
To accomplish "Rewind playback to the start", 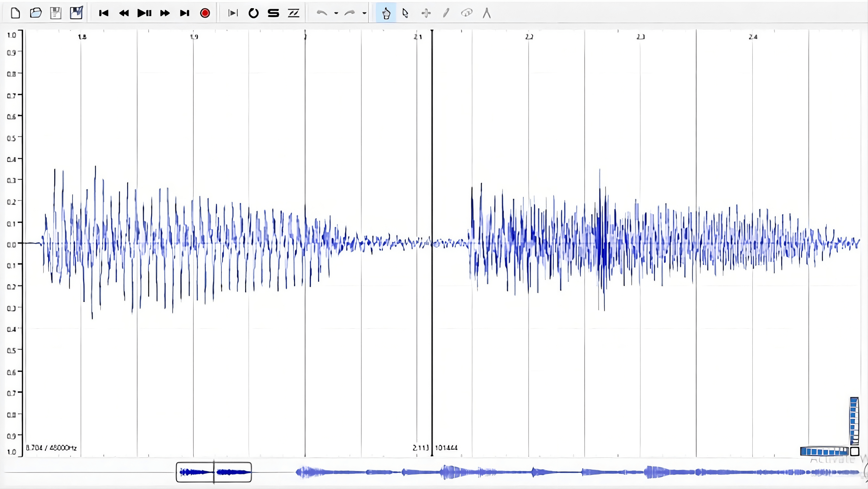I will tap(104, 13).
